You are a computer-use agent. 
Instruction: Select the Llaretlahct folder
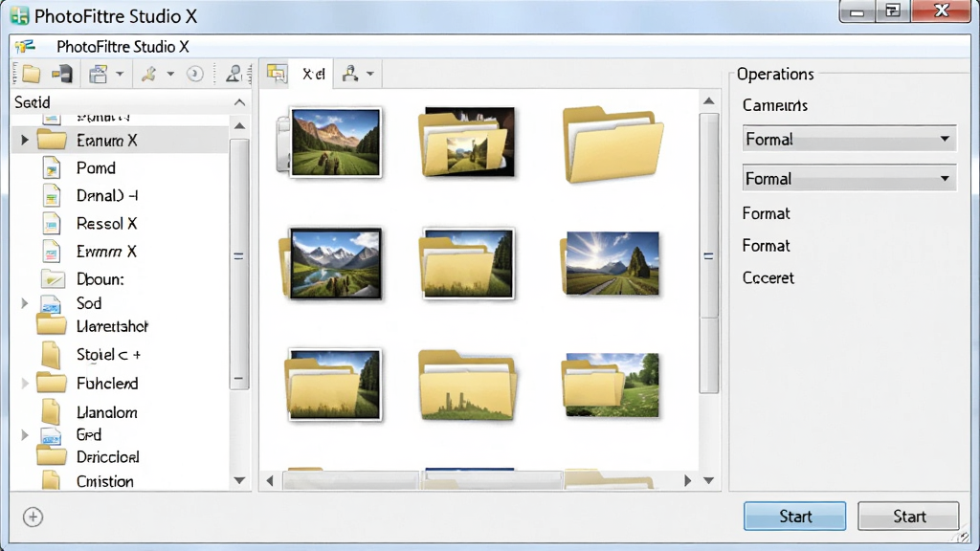click(x=113, y=327)
